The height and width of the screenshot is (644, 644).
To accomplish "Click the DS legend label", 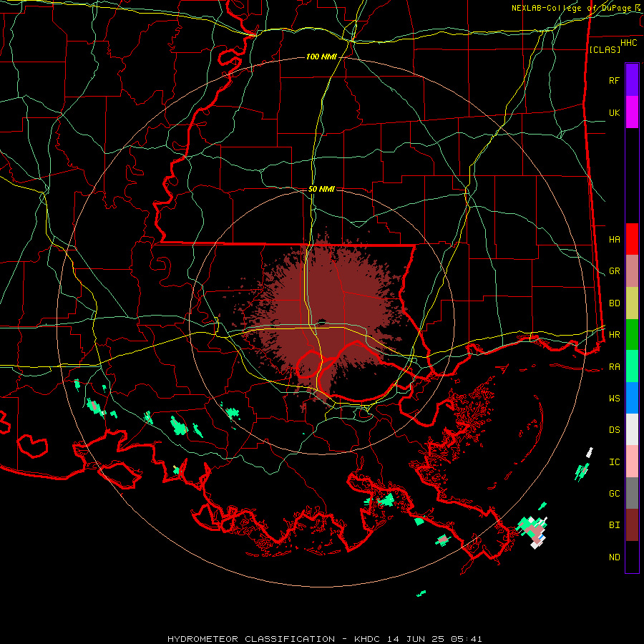I will click(614, 430).
